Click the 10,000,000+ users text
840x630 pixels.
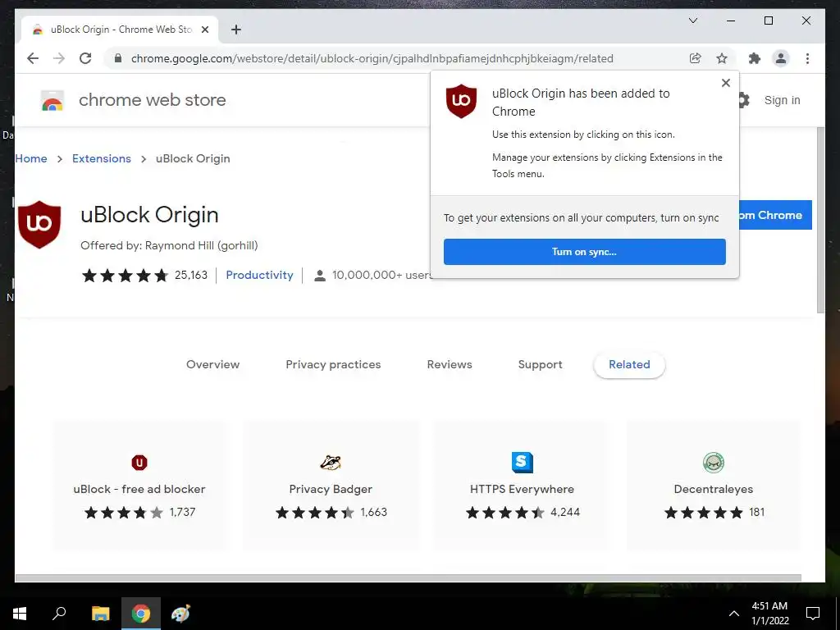pos(381,276)
